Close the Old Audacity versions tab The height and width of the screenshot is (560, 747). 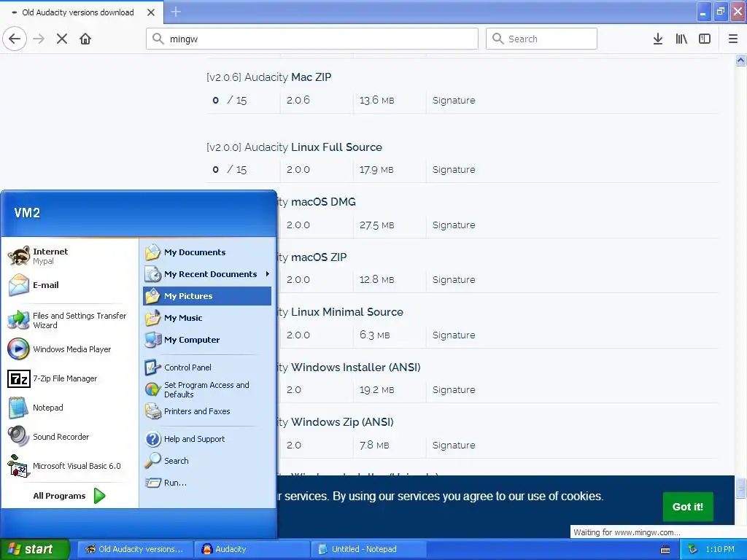151,12
